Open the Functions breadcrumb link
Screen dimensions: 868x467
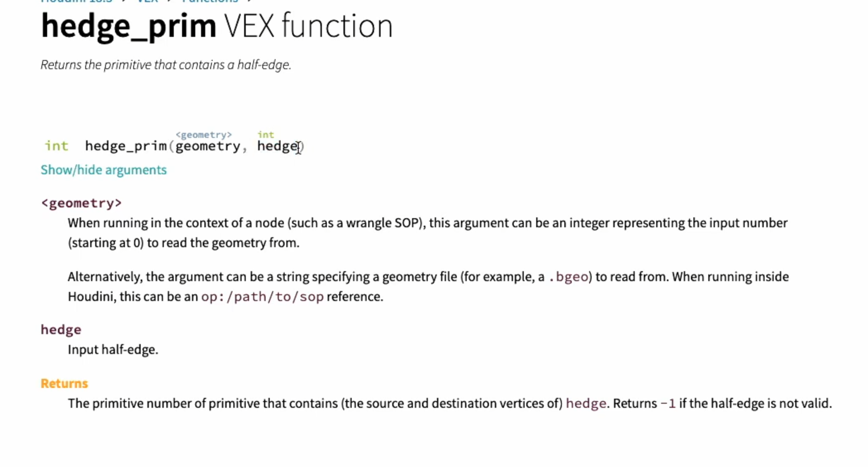click(210, 1)
